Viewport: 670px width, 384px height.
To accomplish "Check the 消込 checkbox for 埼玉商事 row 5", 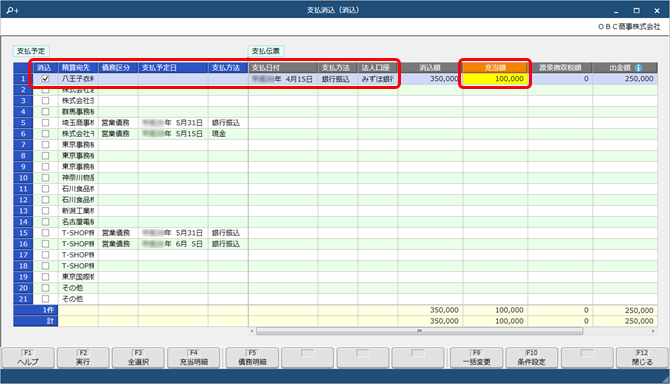I will pyautogui.click(x=45, y=123).
